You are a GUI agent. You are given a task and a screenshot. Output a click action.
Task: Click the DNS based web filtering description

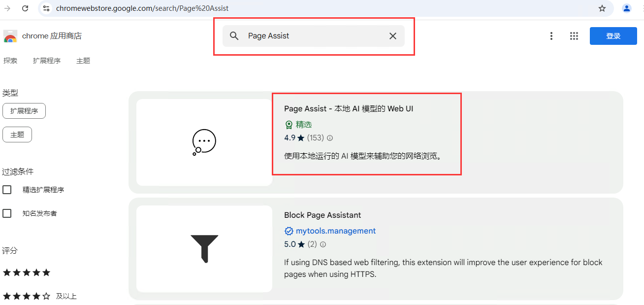click(x=443, y=268)
